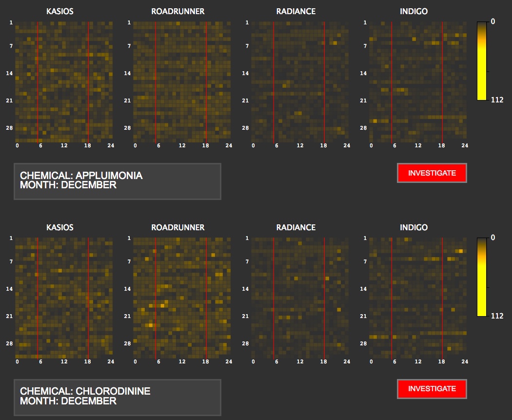This screenshot has width=512, height=420.
Task: Select the Radiance heatmap in Chlorodinine row
Action: tap(300, 298)
